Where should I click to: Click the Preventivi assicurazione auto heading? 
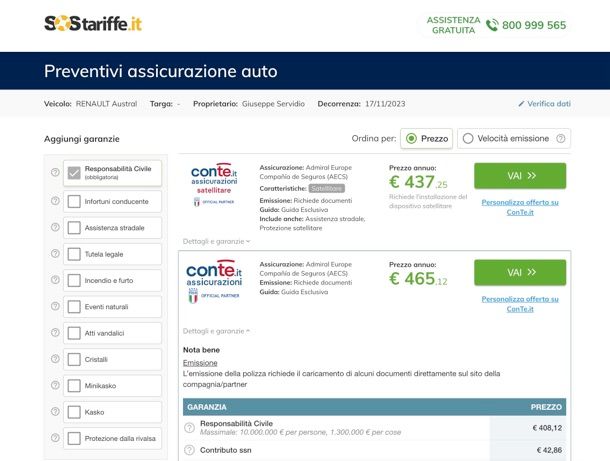(161, 71)
